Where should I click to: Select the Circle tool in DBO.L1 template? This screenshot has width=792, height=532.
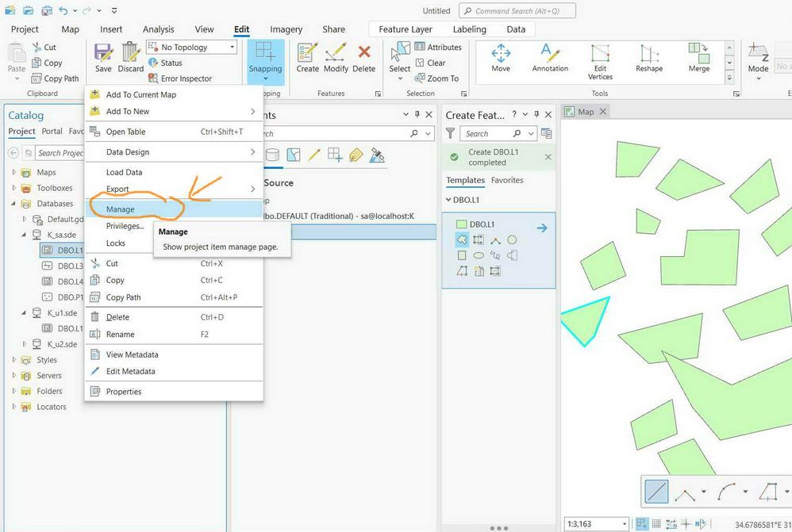(512, 239)
